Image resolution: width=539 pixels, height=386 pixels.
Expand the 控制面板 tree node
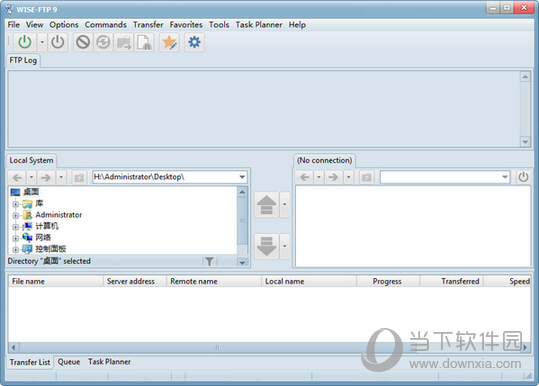[x=15, y=250]
